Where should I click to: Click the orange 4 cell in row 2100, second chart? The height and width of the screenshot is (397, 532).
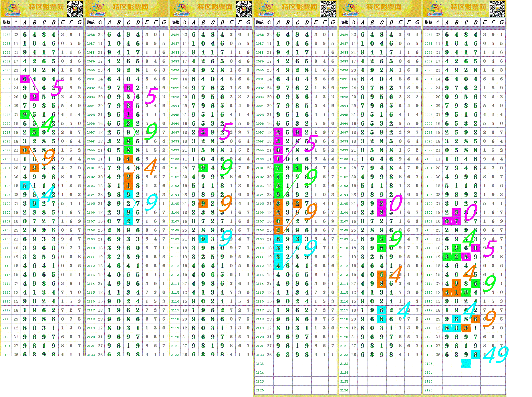pos(128,159)
